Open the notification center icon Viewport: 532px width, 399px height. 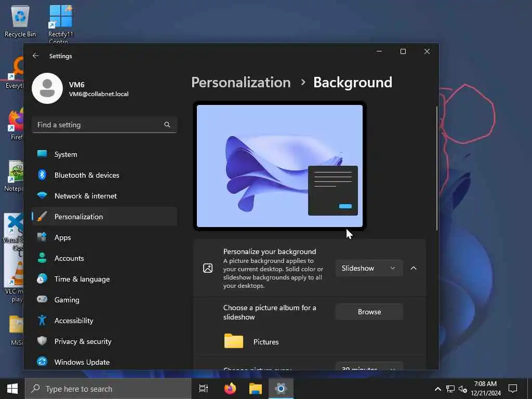513,389
